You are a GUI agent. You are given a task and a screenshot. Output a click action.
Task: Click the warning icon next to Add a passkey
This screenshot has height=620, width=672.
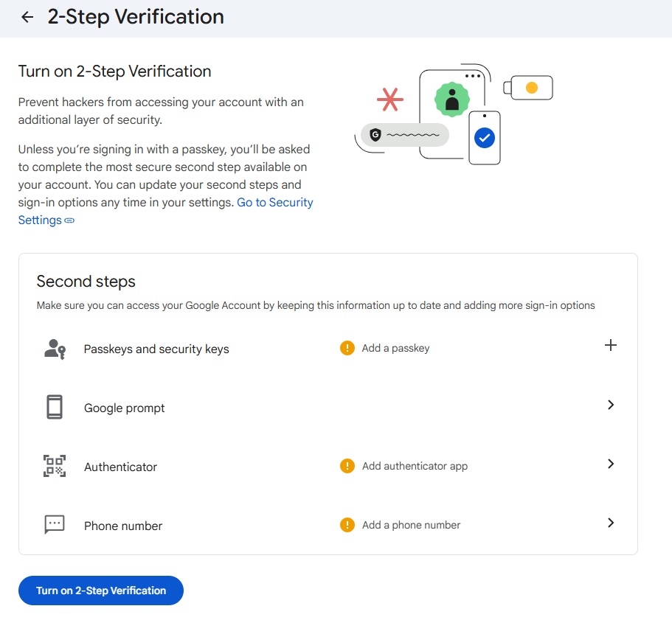coord(347,347)
